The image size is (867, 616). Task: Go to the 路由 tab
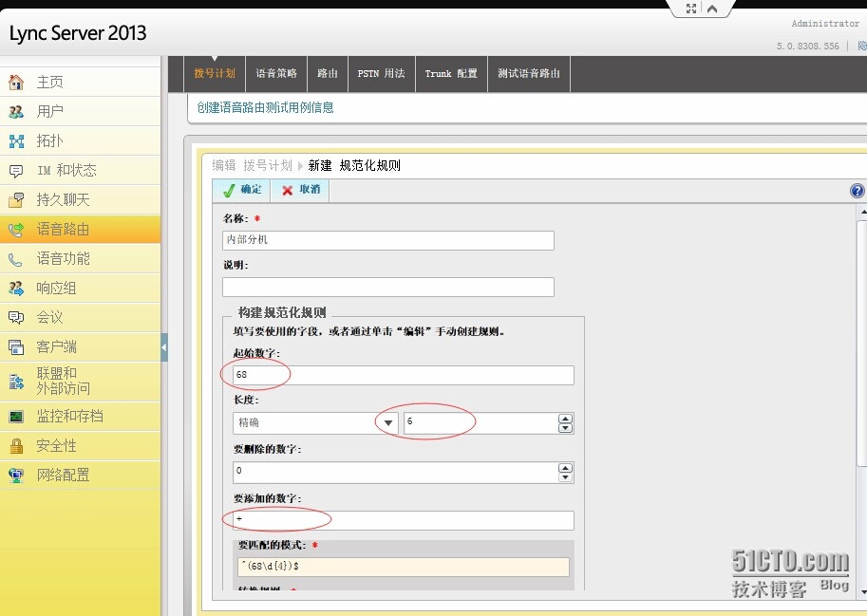(328, 73)
